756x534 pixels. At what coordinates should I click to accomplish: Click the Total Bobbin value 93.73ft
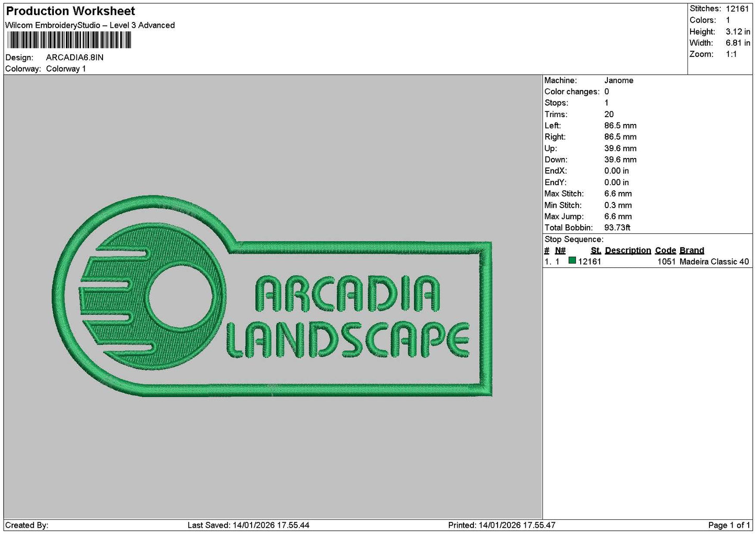[617, 228]
